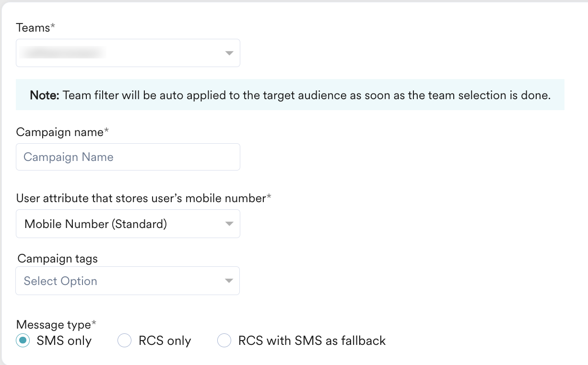Focus the Campaign Name text field
The width and height of the screenshot is (588, 365).
(x=128, y=157)
